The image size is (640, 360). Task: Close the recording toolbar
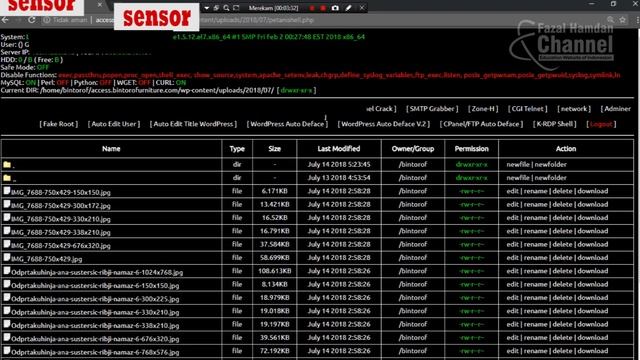click(362, 8)
